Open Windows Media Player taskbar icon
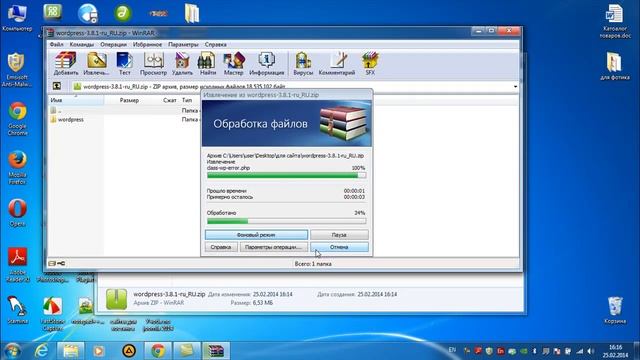The image size is (640, 360). point(98,351)
